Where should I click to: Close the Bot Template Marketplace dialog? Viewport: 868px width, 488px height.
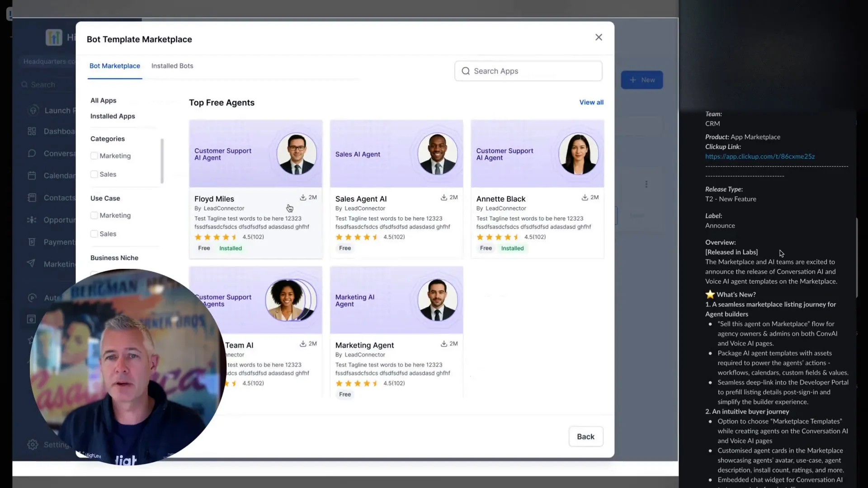599,38
